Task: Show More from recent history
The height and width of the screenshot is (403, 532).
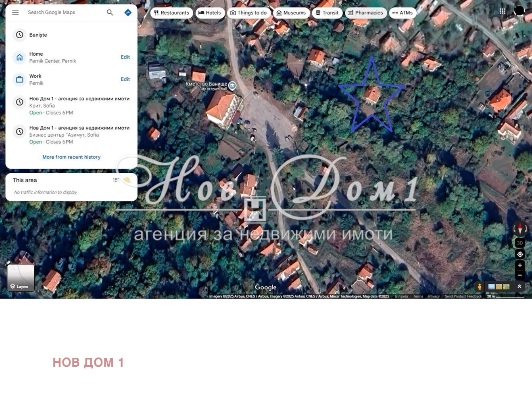Action: (x=71, y=157)
